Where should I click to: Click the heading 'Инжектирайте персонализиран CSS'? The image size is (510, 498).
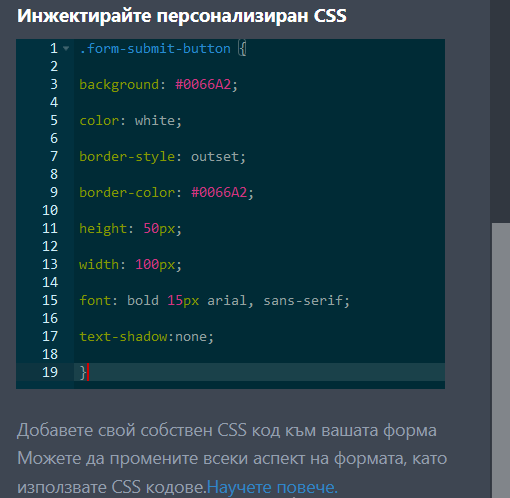tap(182, 16)
